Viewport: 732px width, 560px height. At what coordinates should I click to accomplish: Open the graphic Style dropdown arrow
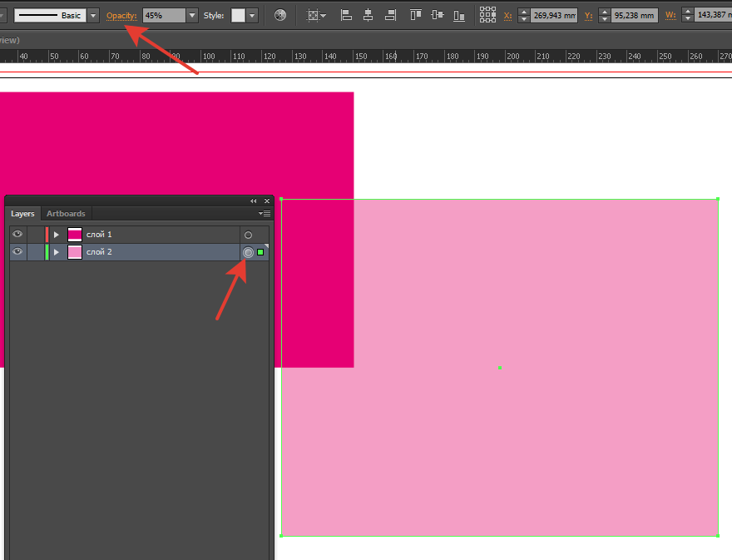[252, 16]
